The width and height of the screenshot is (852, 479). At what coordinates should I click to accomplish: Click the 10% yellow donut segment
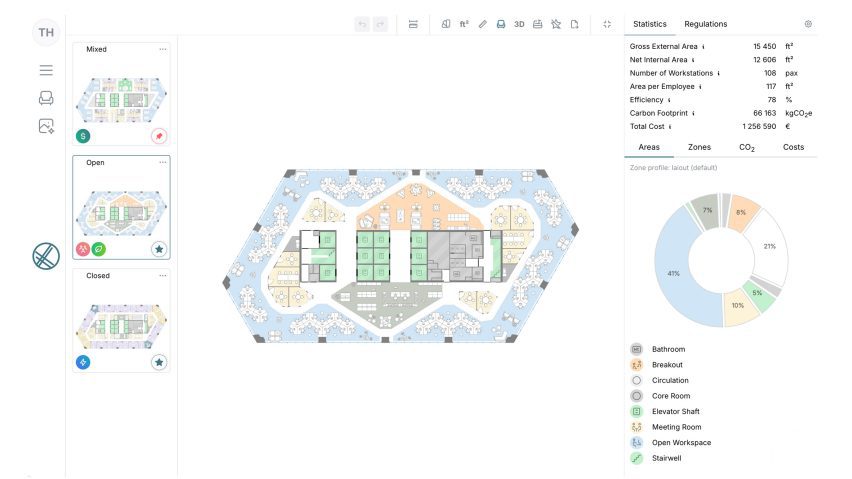pyautogui.click(x=737, y=305)
